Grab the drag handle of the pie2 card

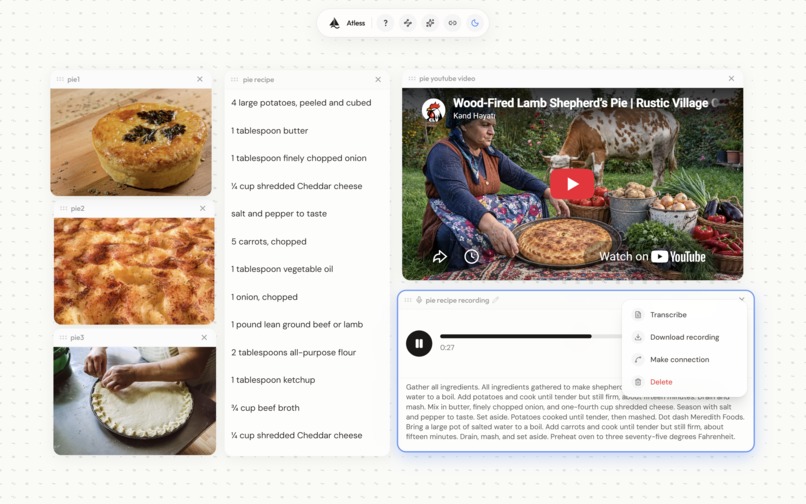[x=63, y=208]
